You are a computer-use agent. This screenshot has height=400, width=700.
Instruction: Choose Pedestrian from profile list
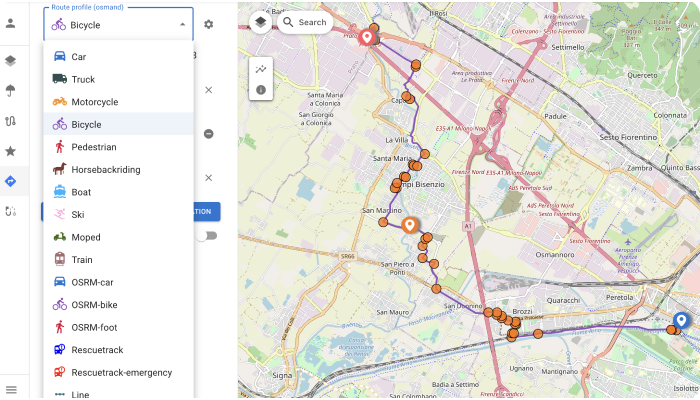click(x=93, y=147)
